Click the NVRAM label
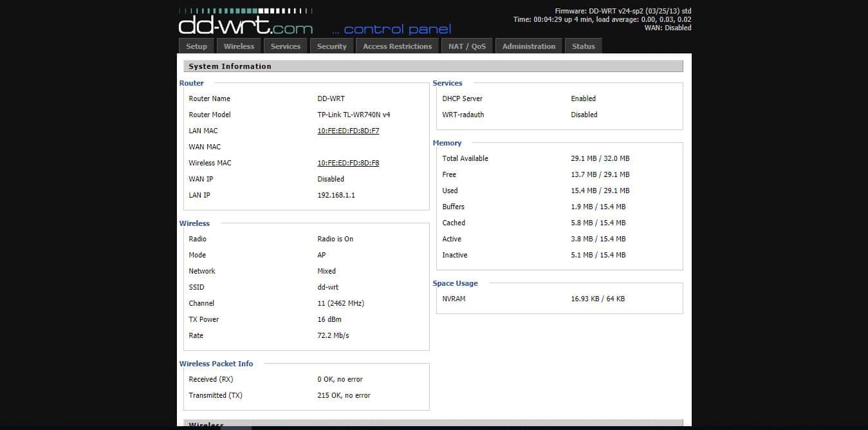The image size is (868, 430). pos(454,299)
